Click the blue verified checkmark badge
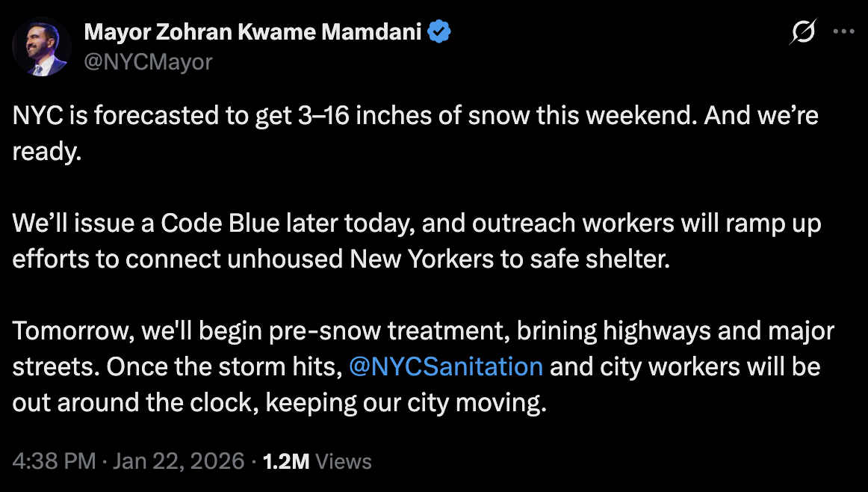This screenshot has height=492, width=868. [437, 32]
